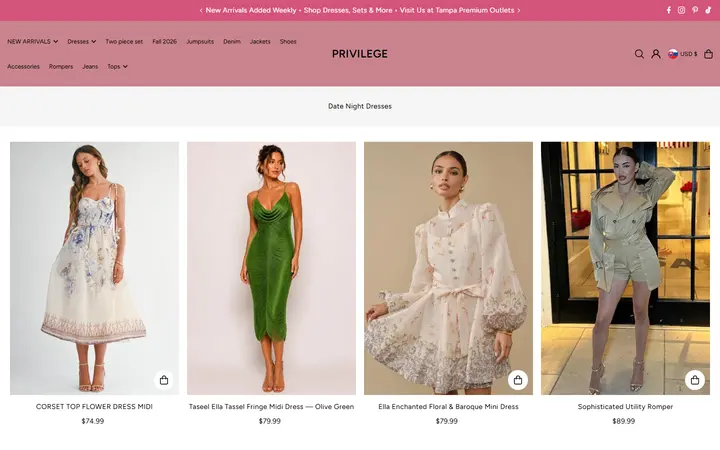Open the Denim category
The image size is (720, 450).
pos(232,41)
